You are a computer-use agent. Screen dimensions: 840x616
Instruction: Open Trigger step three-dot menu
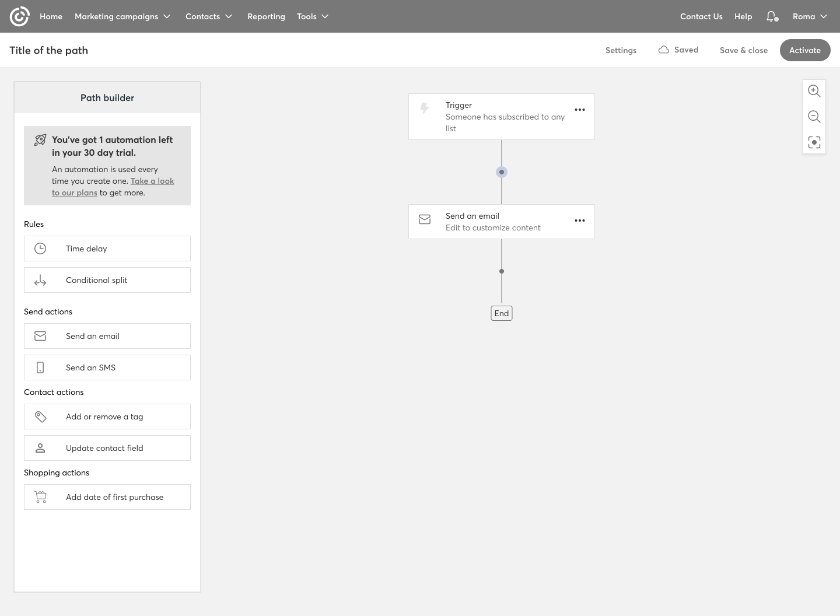579,110
